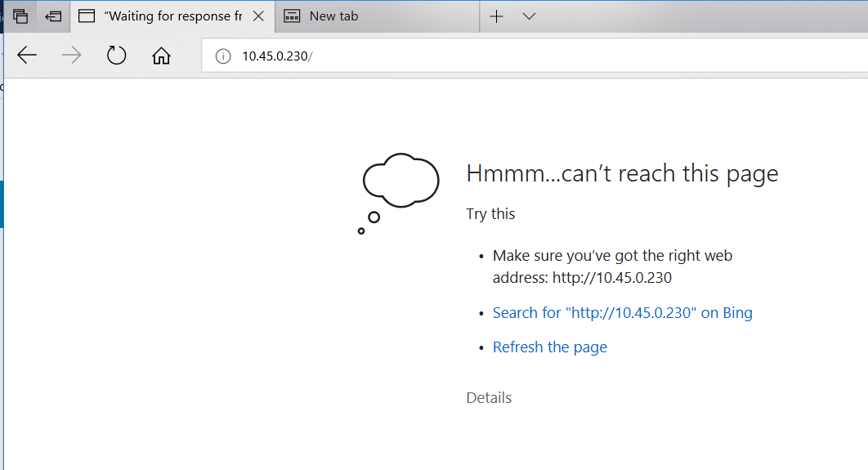
Task: Select the "Hmmm…can't reach this page" heading
Action: [622, 173]
